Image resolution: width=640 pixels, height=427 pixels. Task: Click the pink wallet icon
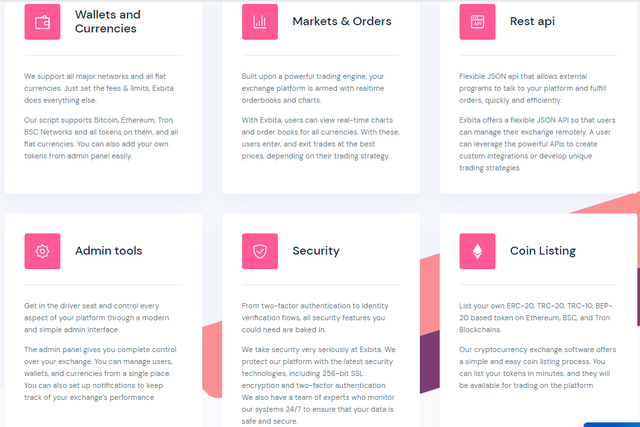click(x=42, y=22)
